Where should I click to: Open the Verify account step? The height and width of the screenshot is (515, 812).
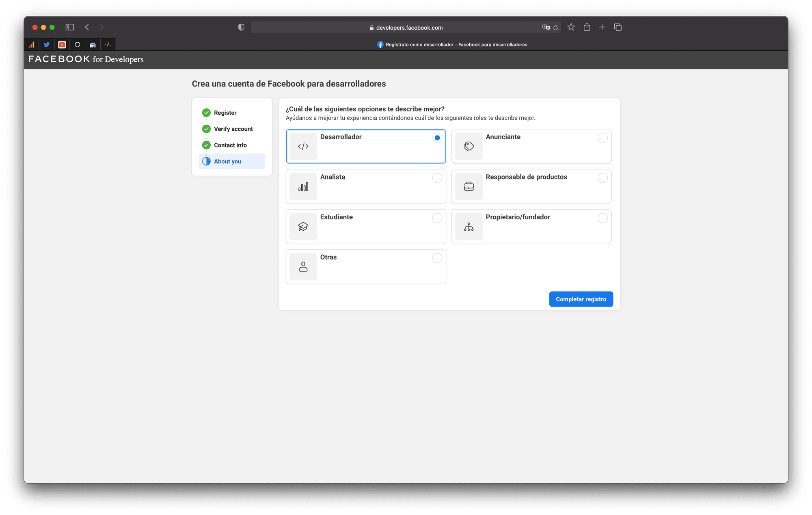pyautogui.click(x=232, y=129)
